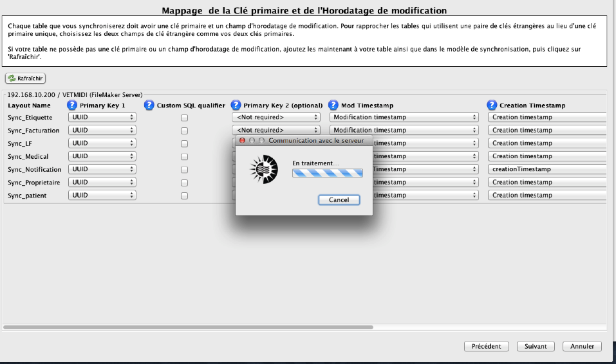Toggle Custom SQL qualifier checkbox for Sync_Medical
Screen dimensions: 616x364
[x=184, y=157]
